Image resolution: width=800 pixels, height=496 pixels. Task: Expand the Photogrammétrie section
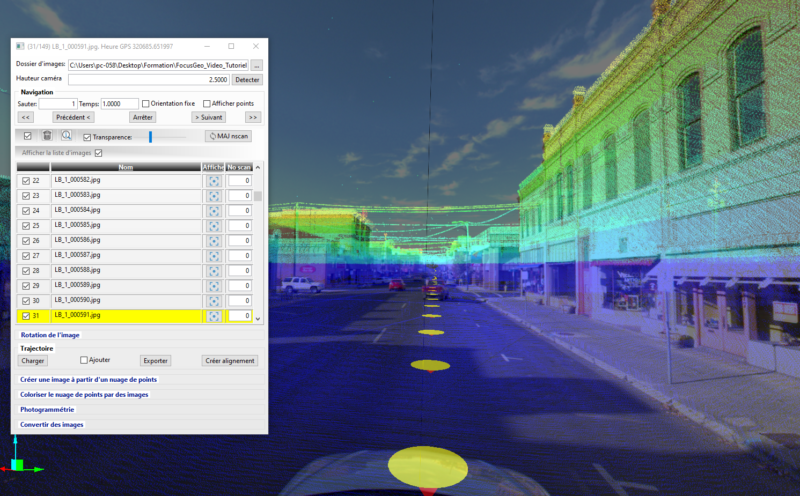[48, 409]
